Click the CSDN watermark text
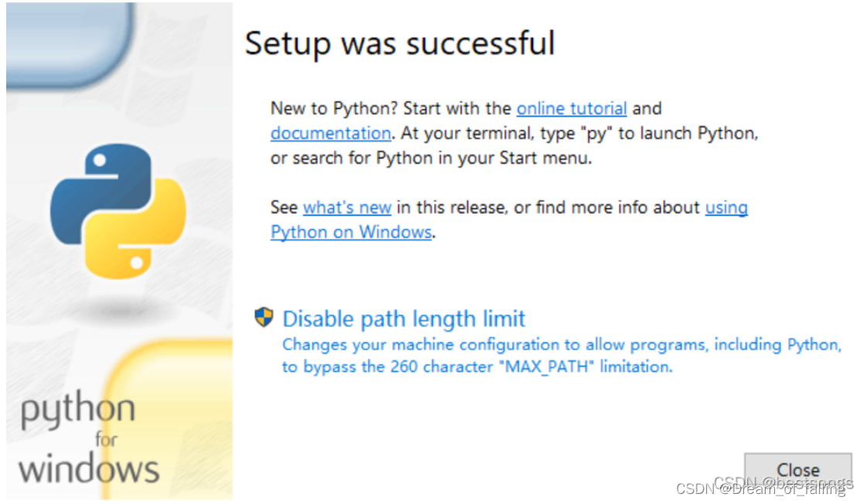The height and width of the screenshot is (504, 857). click(x=762, y=489)
